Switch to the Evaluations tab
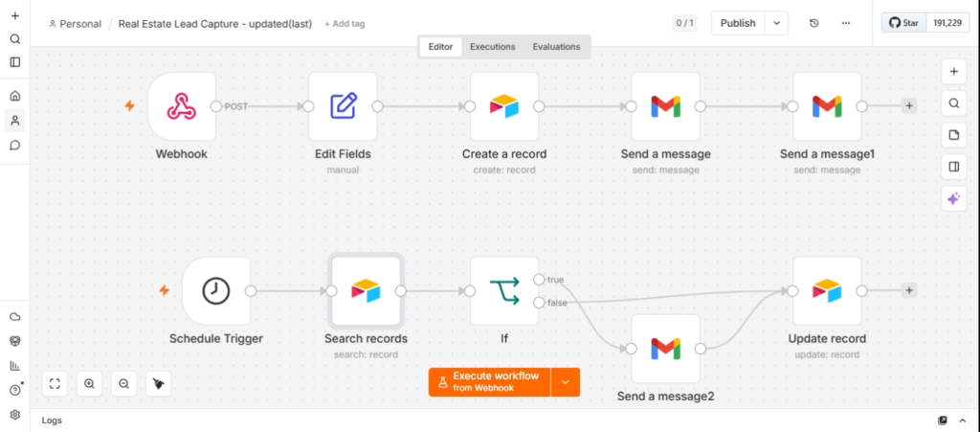This screenshot has height=432, width=980. (x=556, y=47)
